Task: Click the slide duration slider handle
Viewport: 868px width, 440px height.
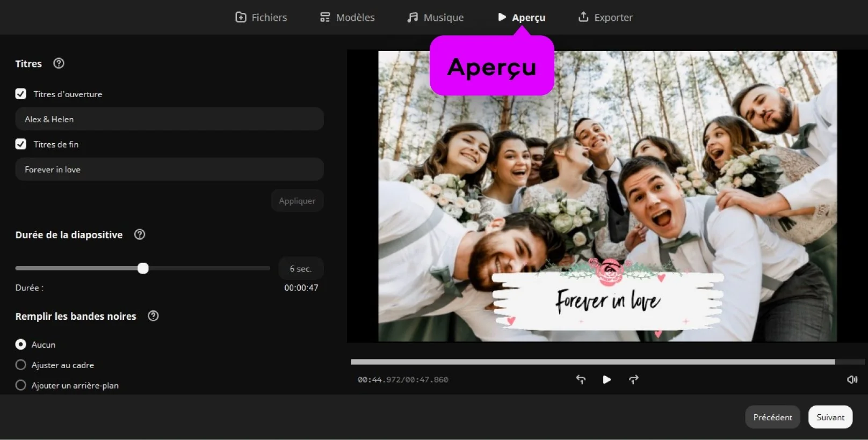Action: pos(143,268)
